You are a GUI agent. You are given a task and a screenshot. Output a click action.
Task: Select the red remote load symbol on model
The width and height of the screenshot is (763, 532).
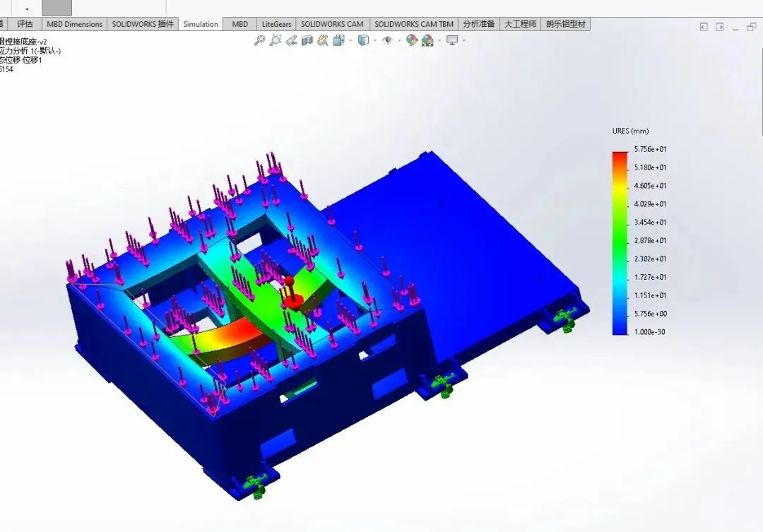click(x=292, y=293)
